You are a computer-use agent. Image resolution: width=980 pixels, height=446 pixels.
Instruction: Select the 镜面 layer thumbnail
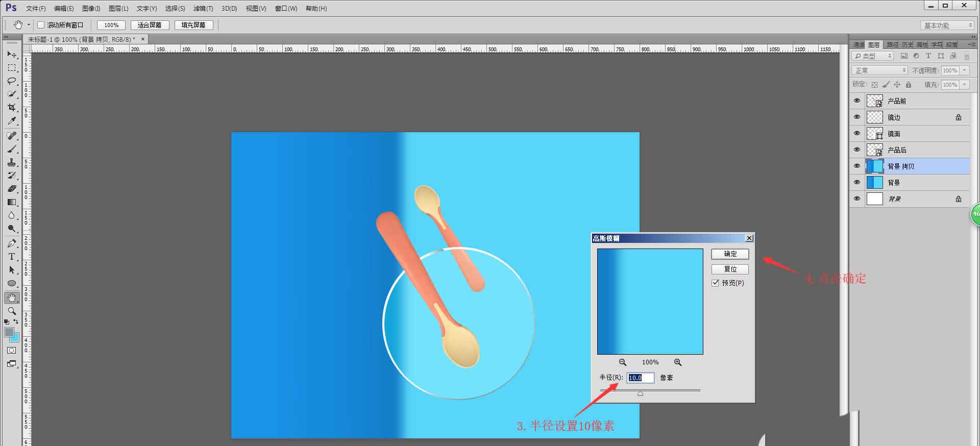pos(875,134)
